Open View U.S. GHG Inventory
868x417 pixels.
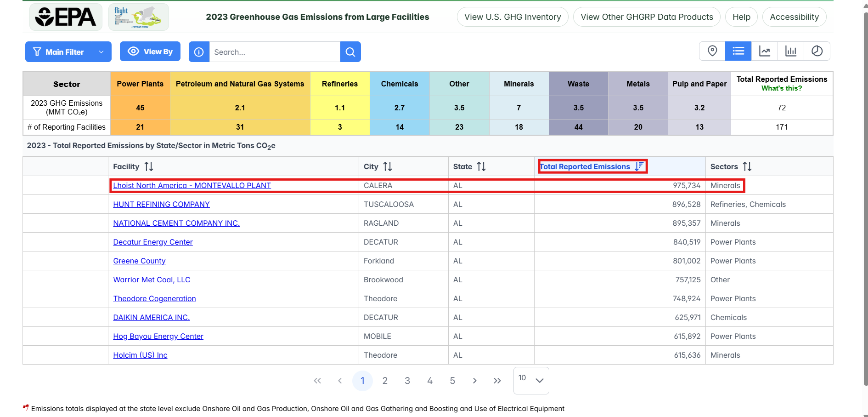click(x=512, y=17)
